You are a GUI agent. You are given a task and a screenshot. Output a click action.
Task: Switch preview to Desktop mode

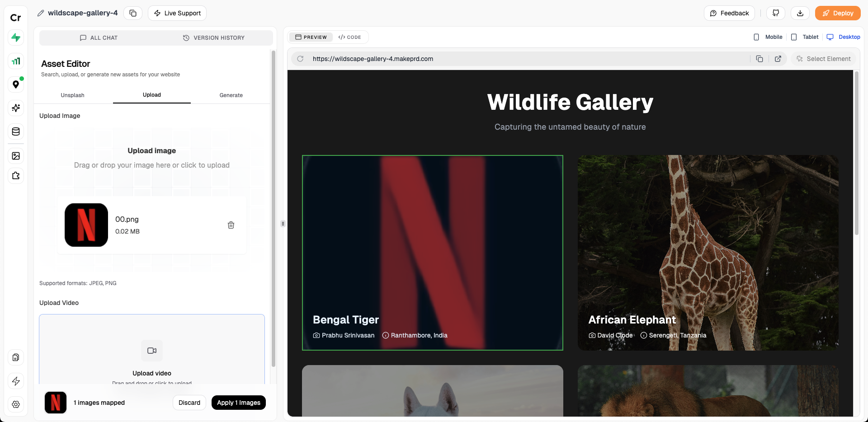click(843, 37)
